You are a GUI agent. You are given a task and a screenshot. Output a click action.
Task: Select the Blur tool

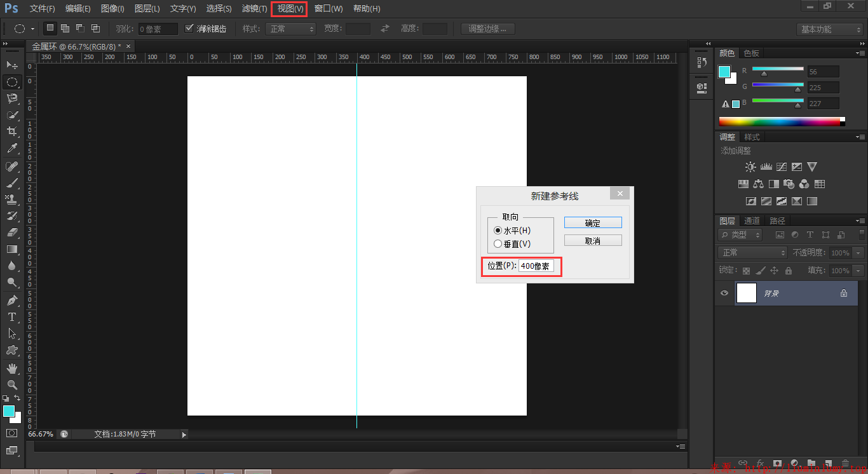pyautogui.click(x=12, y=266)
